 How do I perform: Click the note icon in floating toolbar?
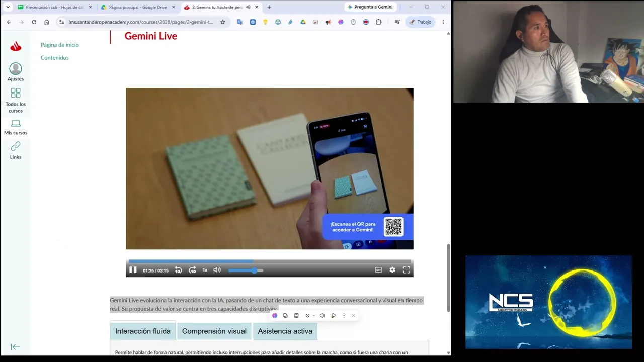[296, 316]
